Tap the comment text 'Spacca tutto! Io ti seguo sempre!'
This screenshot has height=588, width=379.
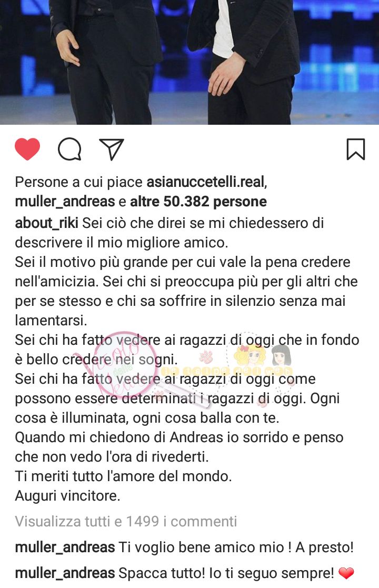pos(226,573)
